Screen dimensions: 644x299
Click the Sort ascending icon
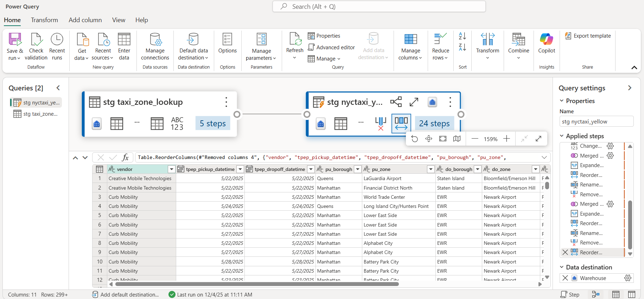tap(462, 36)
